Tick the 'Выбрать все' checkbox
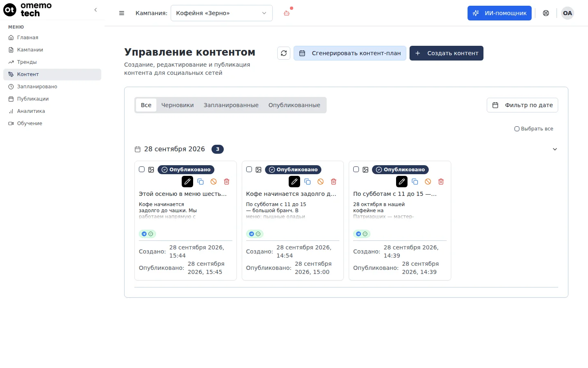 517,129
